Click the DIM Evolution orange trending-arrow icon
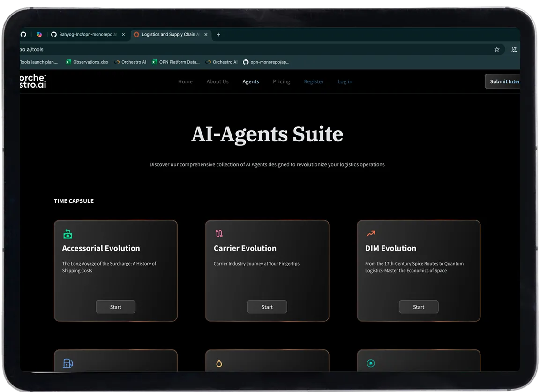This screenshot has width=540, height=392. pyautogui.click(x=370, y=233)
